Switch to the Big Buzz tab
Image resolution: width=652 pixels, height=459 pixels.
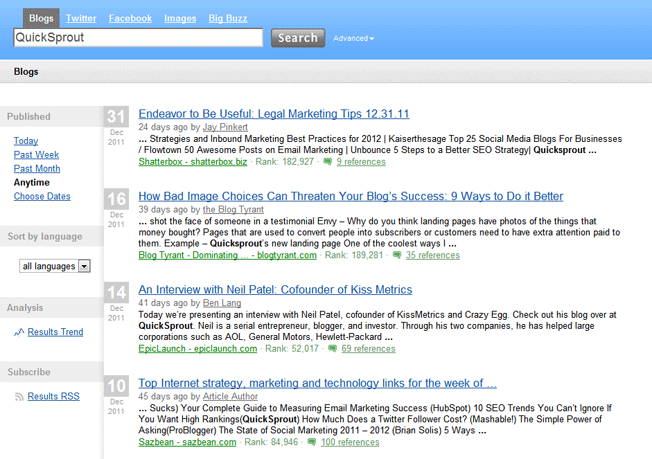[228, 18]
